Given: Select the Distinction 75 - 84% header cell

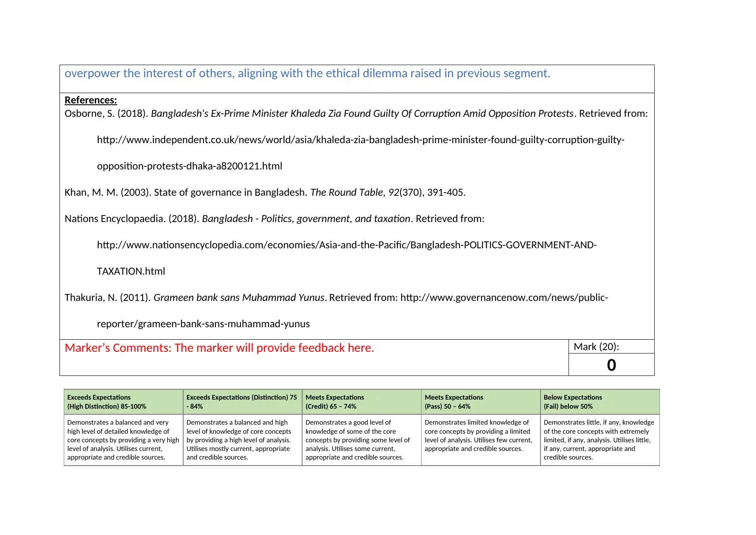Looking at the screenshot, I should point(243,402).
